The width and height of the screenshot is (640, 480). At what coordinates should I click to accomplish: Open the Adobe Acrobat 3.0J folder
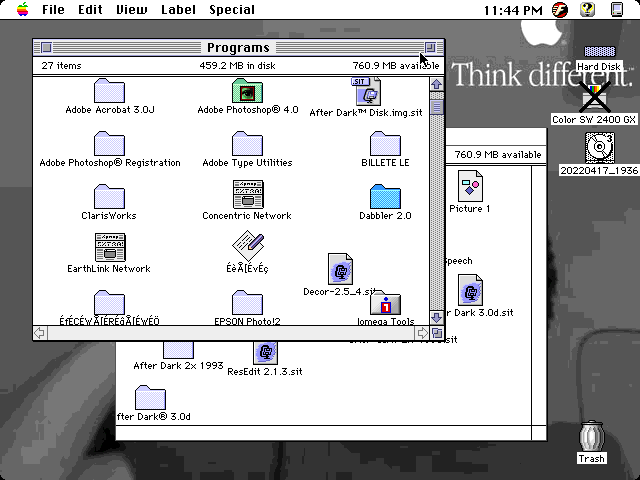coord(109,91)
